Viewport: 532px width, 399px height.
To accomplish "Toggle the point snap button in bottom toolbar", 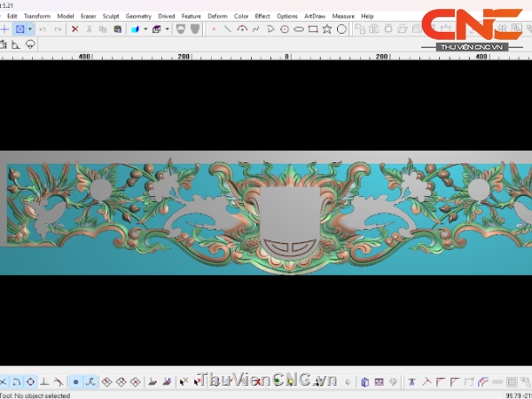I will 75,381.
